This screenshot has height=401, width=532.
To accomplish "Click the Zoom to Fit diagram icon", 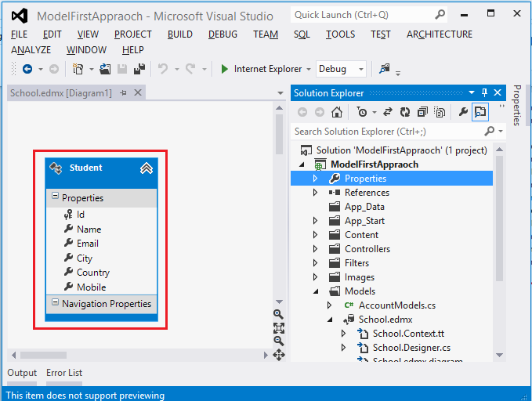I will [x=279, y=328].
